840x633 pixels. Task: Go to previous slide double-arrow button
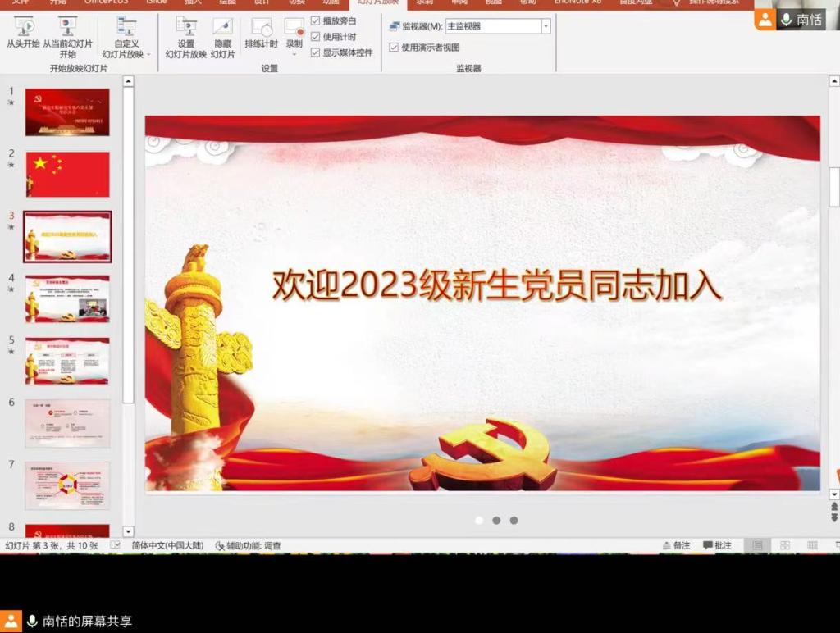[x=834, y=507]
